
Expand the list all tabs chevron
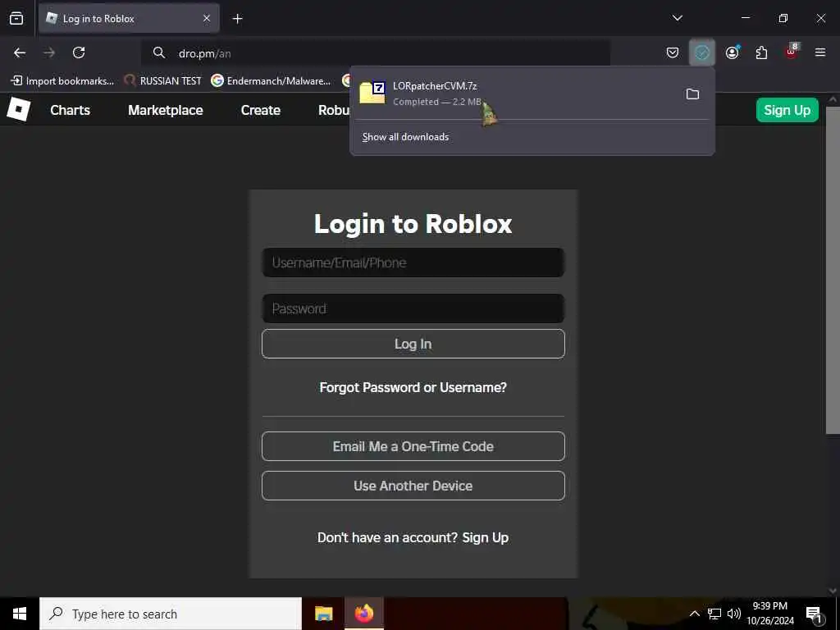(677, 18)
